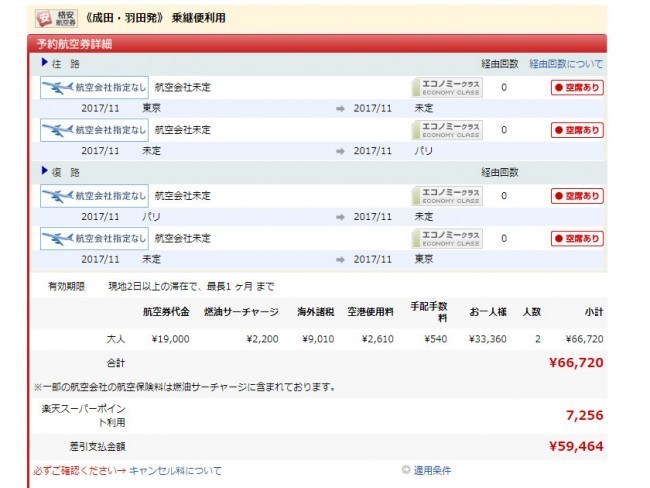Click the 有効期限 stay condition text

[x=191, y=286]
